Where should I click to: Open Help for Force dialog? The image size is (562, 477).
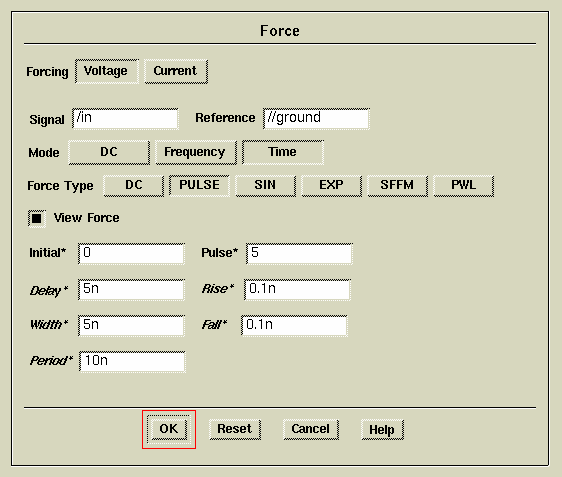pyautogui.click(x=382, y=429)
